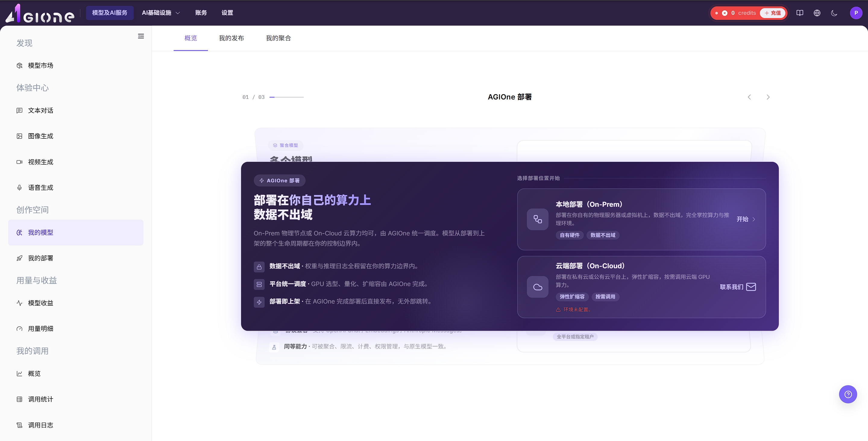Go to the next carousel slide
Viewport: 868px width, 441px height.
click(768, 97)
